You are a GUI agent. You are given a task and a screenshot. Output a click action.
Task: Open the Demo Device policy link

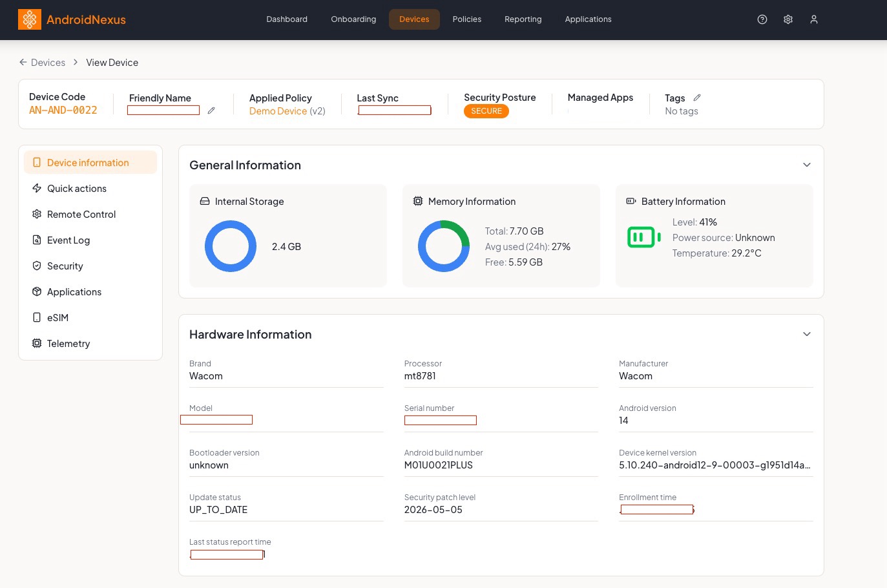(278, 111)
